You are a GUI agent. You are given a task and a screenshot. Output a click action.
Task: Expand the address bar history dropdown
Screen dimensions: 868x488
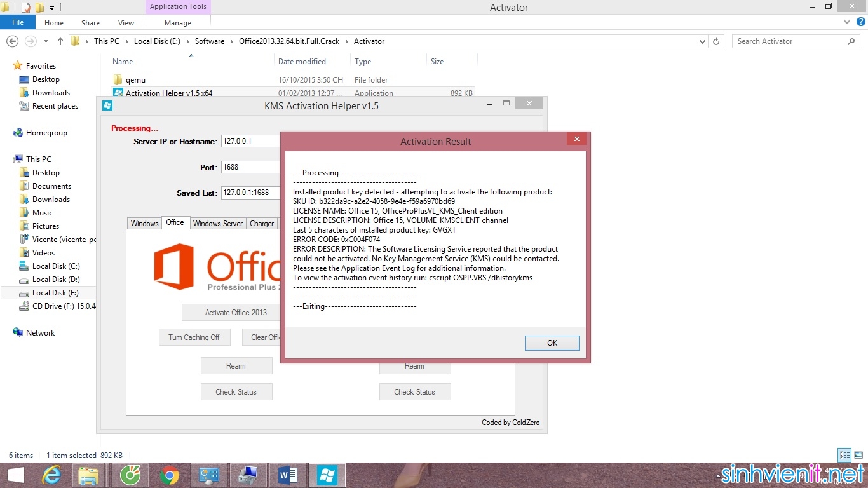click(x=702, y=41)
